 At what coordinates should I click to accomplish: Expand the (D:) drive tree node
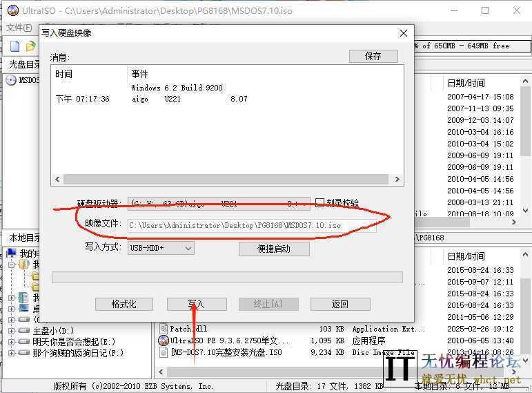click(11, 331)
